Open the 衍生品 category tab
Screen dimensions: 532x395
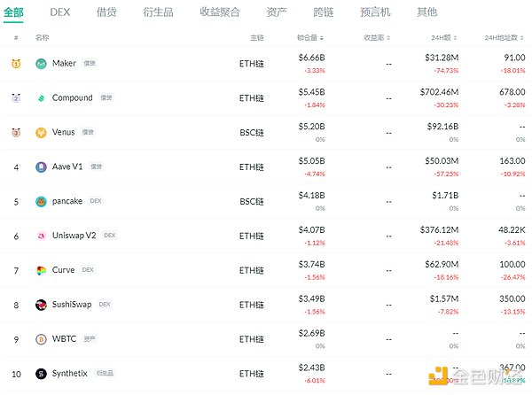click(x=158, y=12)
